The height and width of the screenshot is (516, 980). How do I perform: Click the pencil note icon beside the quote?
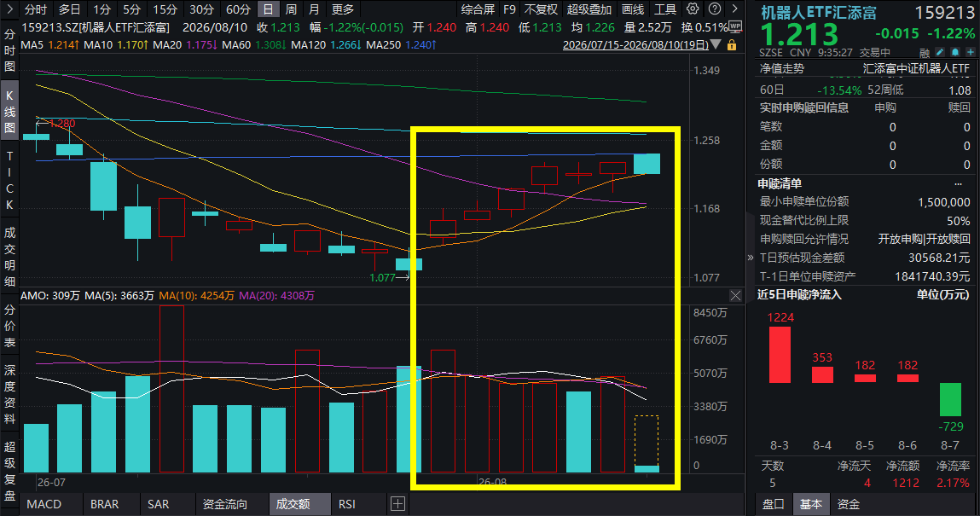coord(940,53)
